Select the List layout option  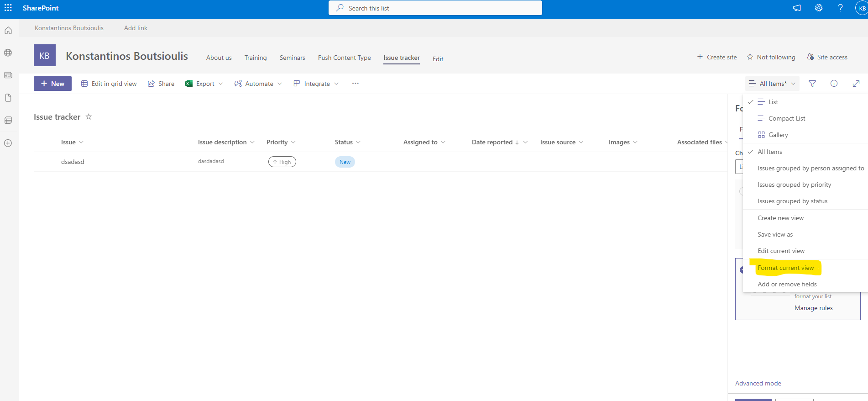click(805, 102)
